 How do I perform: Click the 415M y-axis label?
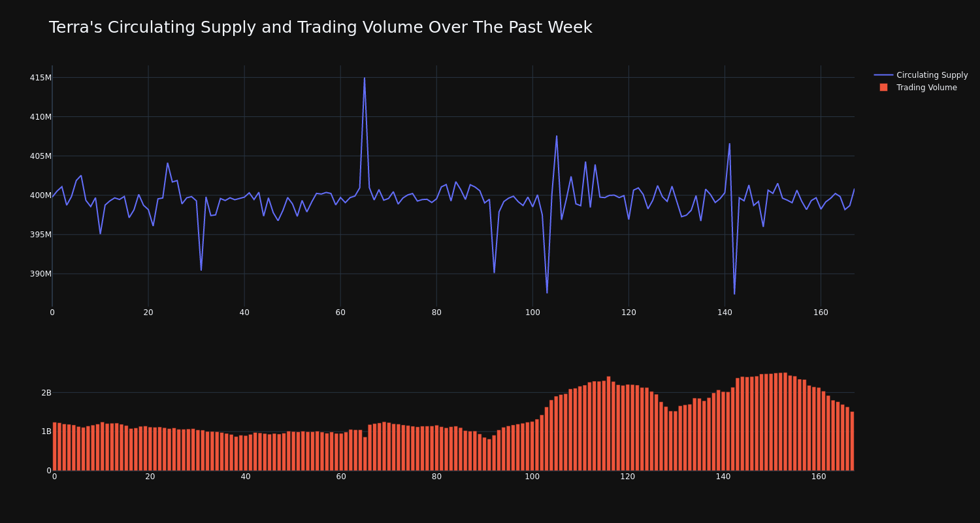point(41,78)
